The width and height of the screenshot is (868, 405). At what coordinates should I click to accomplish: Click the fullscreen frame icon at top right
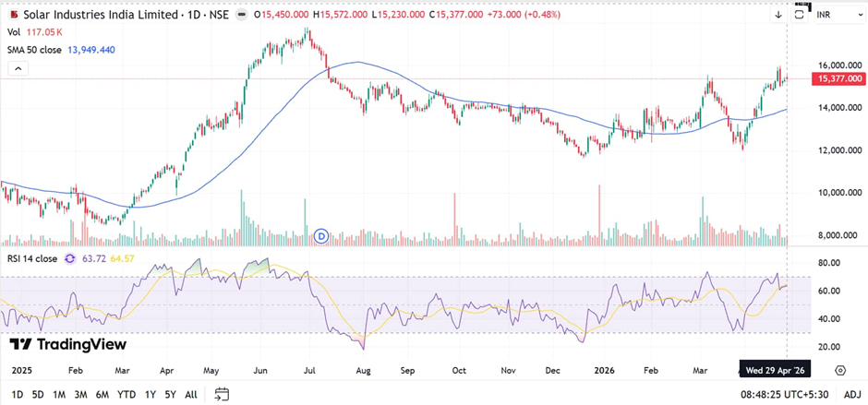(x=800, y=15)
